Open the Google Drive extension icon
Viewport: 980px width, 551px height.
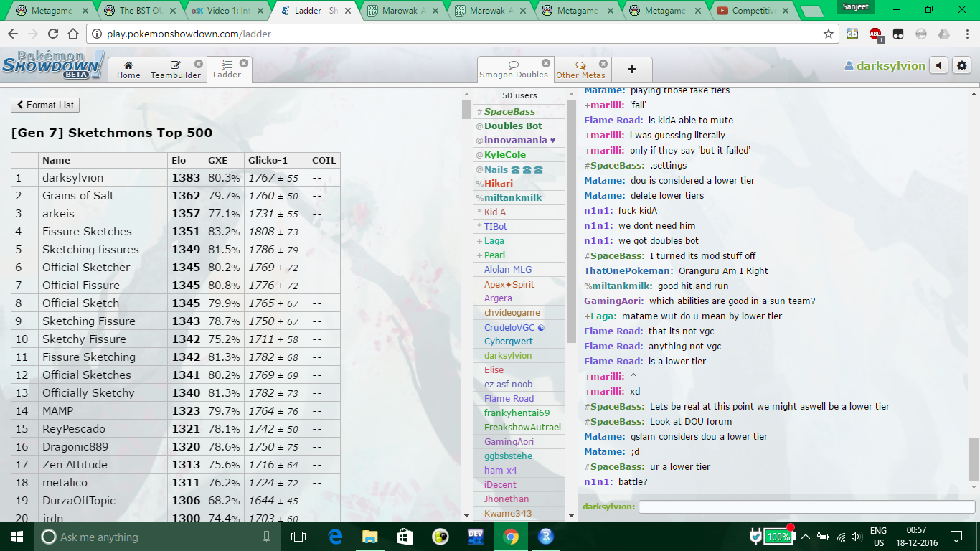[x=944, y=34]
